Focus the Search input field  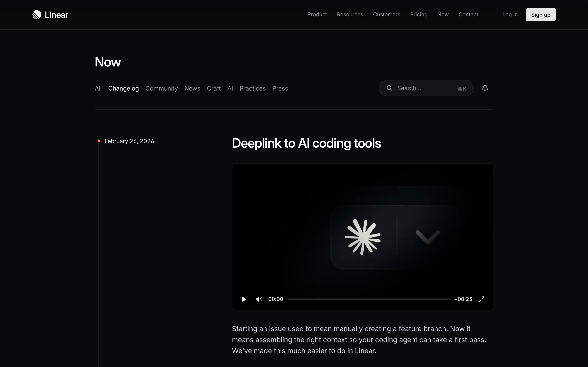click(x=425, y=88)
